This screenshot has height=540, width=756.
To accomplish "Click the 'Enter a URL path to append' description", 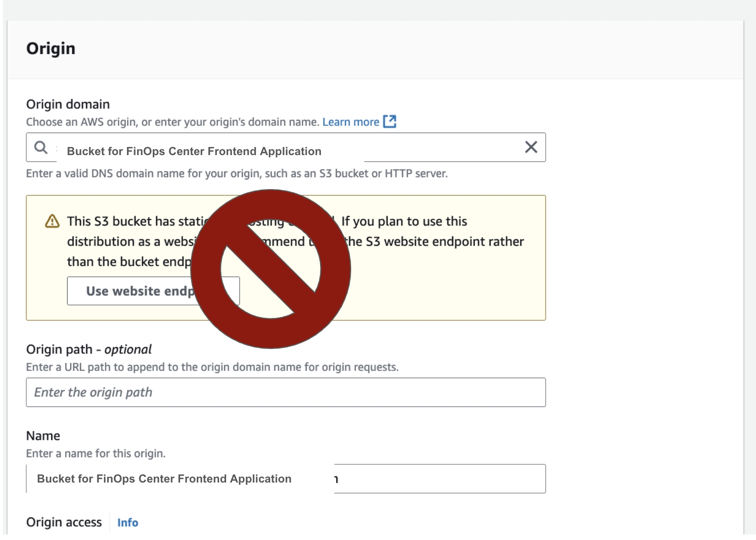I will click(212, 367).
